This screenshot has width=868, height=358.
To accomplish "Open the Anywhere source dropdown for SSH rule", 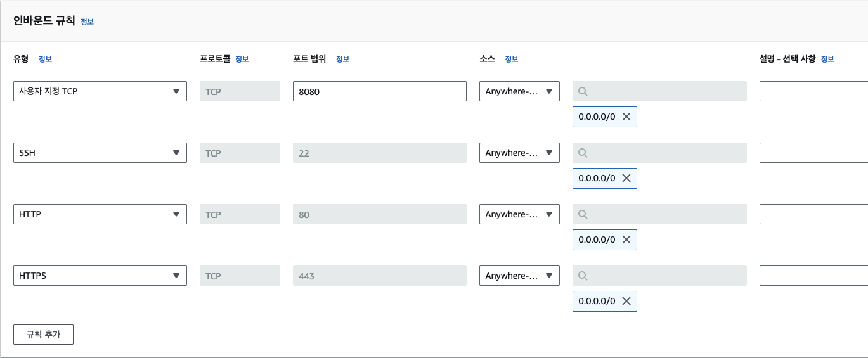I will (519, 153).
